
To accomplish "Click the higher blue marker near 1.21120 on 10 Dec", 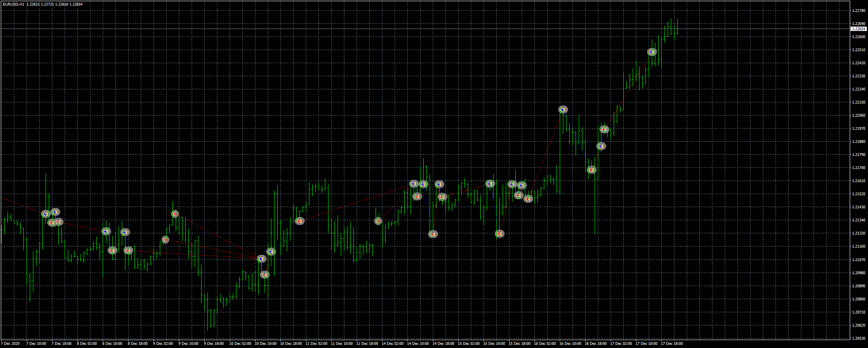I will [x=271, y=252].
